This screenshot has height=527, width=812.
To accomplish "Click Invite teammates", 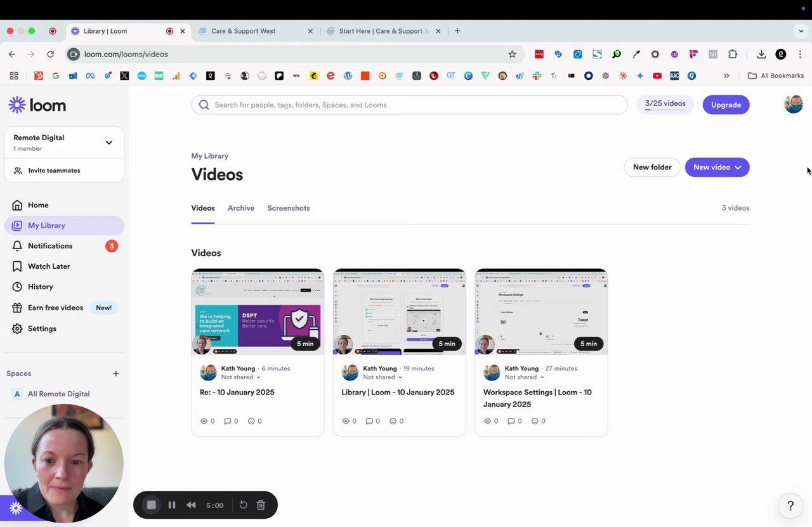I will click(x=64, y=171).
